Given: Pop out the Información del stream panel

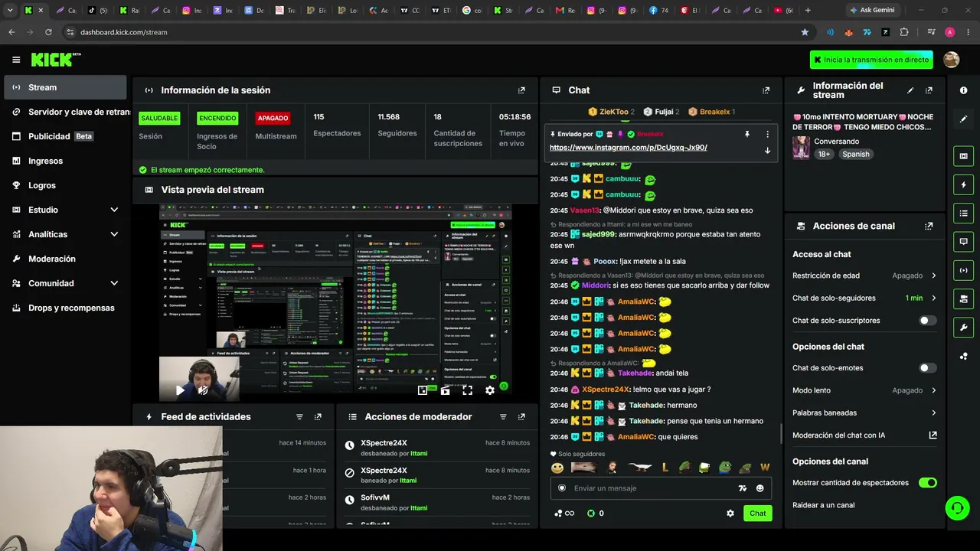Looking at the screenshot, I should coord(929,90).
